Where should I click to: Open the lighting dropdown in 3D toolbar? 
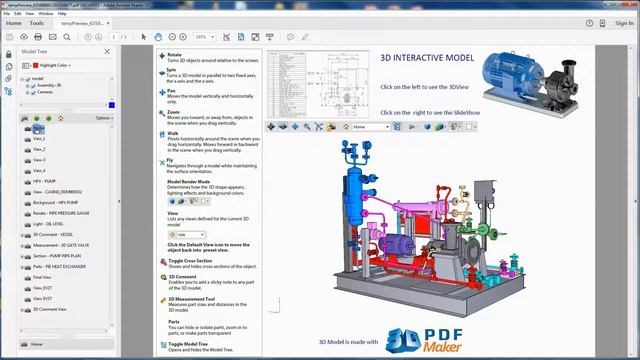point(455,127)
